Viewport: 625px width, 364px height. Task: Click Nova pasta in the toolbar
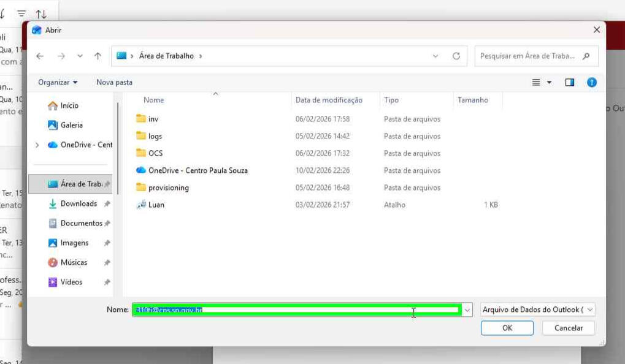click(114, 82)
